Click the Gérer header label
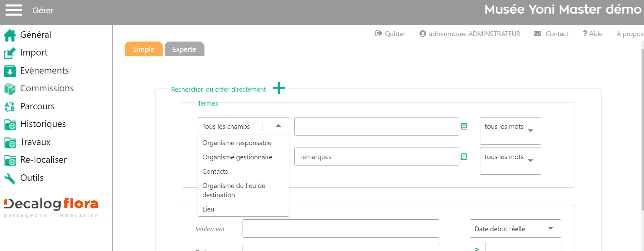The height and width of the screenshot is (251, 644). pos(43,11)
